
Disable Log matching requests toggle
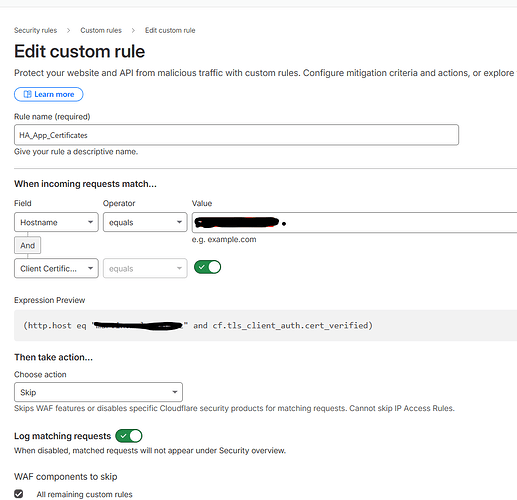click(x=129, y=436)
